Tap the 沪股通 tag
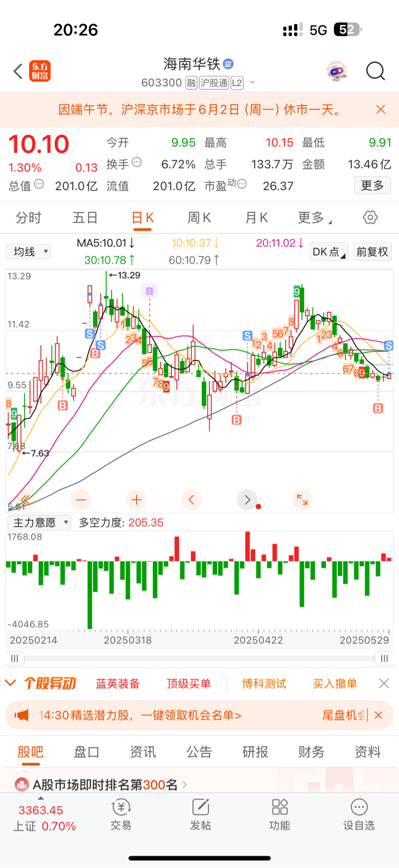The image size is (399, 868). point(214,83)
